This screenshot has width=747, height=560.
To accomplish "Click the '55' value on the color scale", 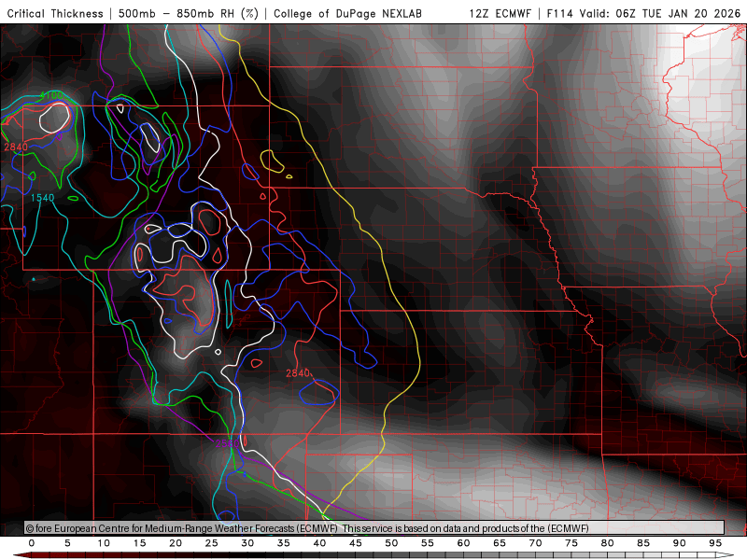I will pyautogui.click(x=428, y=543).
